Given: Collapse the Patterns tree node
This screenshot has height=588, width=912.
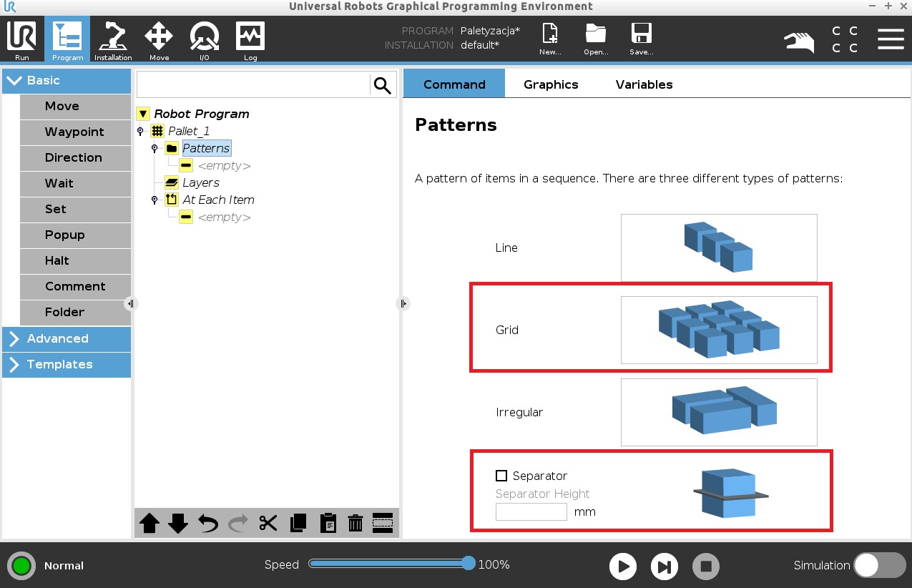Looking at the screenshot, I should click(155, 148).
